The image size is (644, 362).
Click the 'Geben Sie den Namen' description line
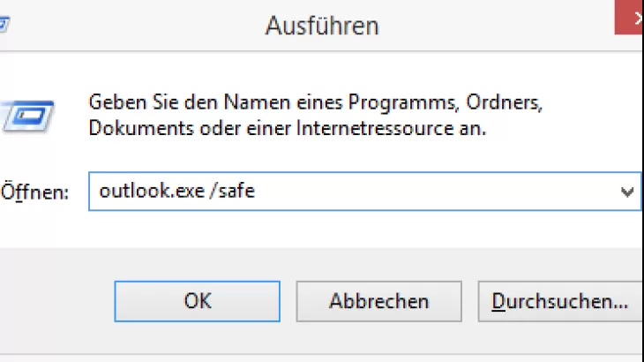pos(315,102)
